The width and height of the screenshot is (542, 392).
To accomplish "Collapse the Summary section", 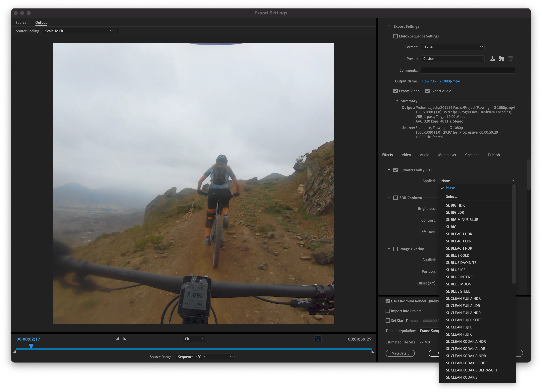I will [397, 101].
